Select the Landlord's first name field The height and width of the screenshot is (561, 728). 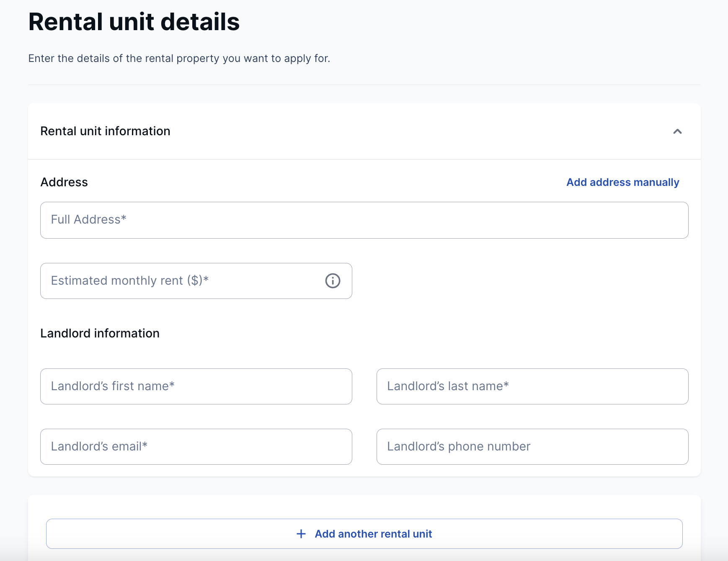196,386
